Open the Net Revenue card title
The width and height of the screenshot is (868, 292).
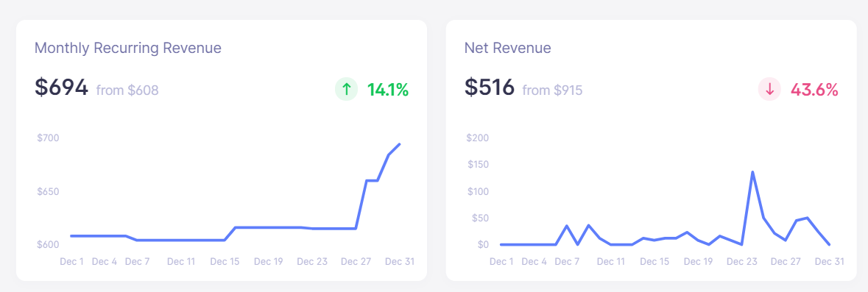tap(508, 48)
